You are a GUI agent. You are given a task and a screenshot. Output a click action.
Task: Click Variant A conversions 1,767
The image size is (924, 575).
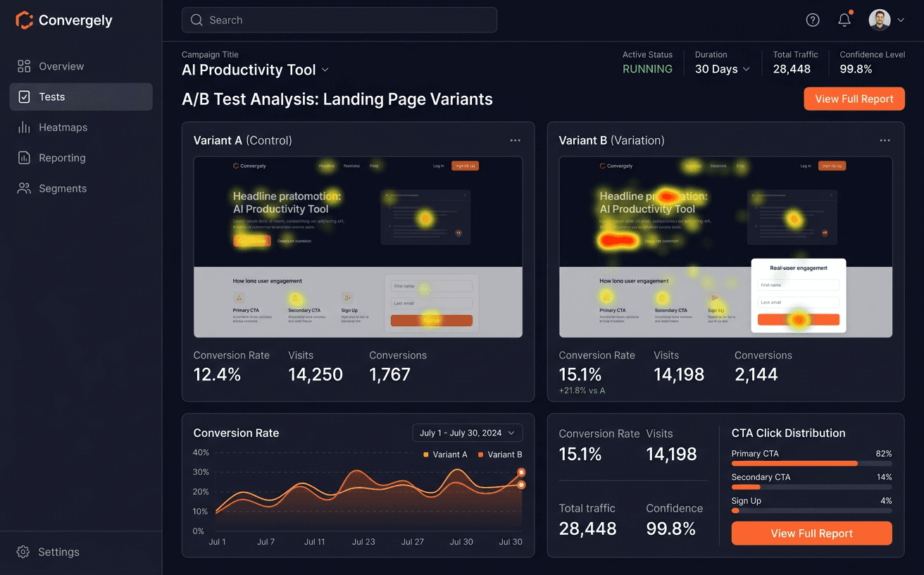click(389, 374)
